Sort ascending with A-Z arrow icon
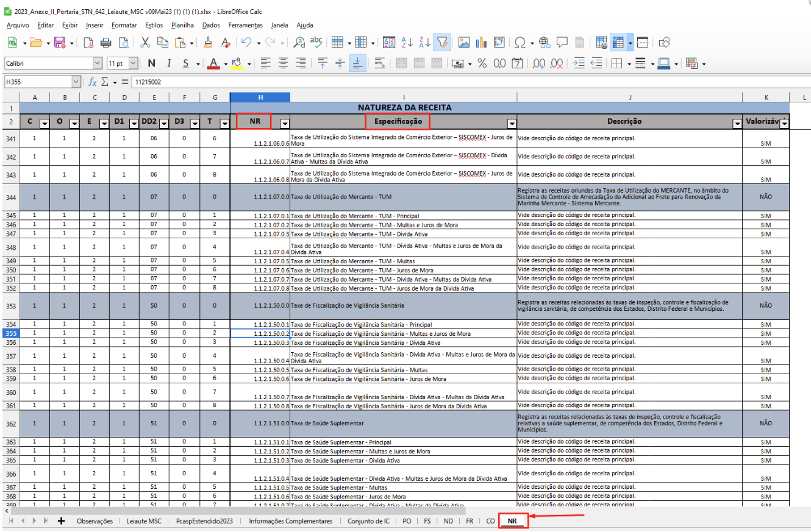 (x=408, y=42)
